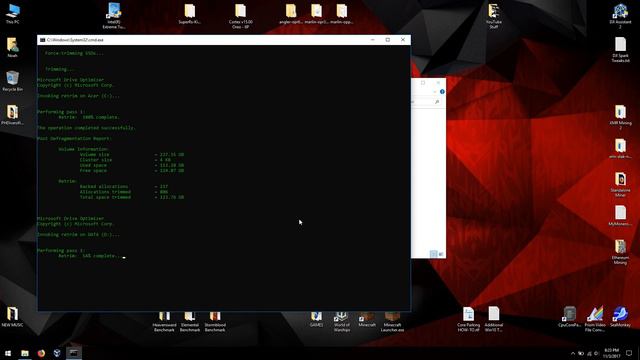Screen dimensions: 640x360
Task: Launch the Heavensward Benchmark shortcut
Action: pyautogui.click(x=164, y=322)
